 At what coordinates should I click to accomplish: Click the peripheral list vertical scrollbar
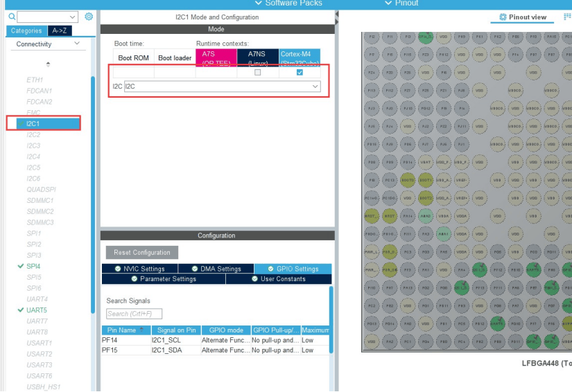pyautogui.click(x=93, y=193)
